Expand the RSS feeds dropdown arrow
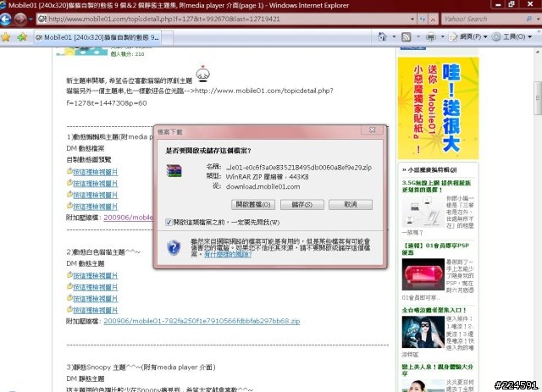This screenshot has width=542, height=392. (x=418, y=36)
